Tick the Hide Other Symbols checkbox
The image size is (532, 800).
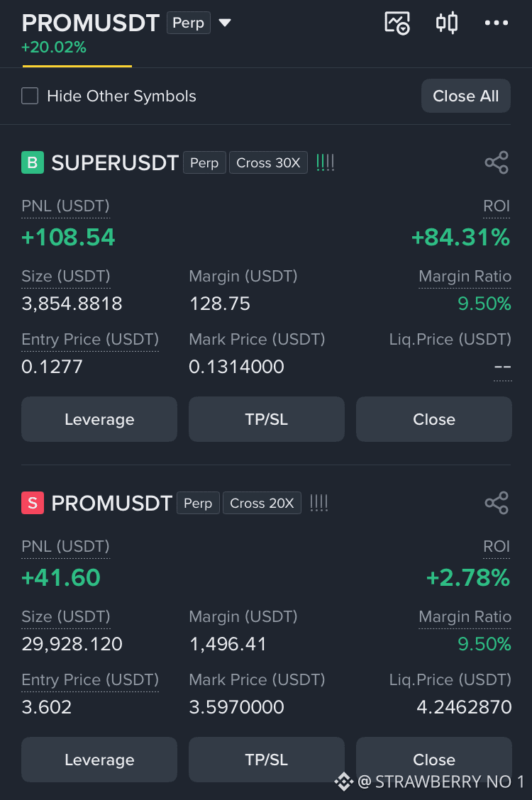(x=30, y=96)
